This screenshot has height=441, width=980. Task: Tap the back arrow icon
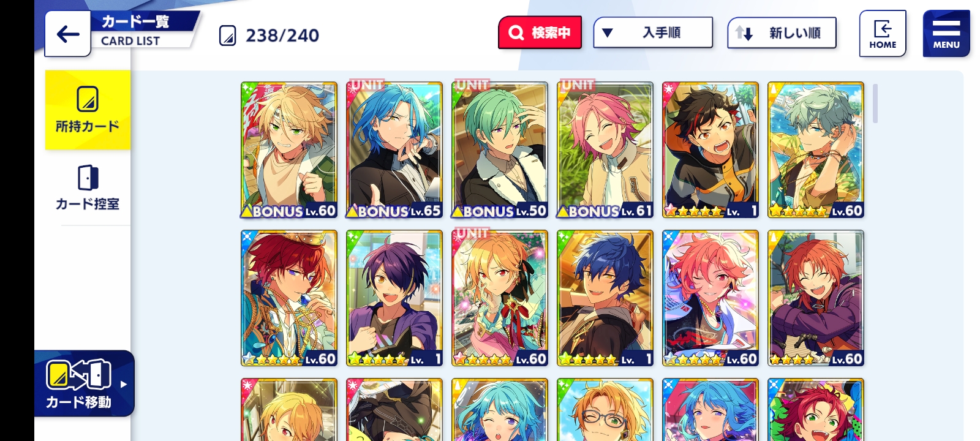68,34
